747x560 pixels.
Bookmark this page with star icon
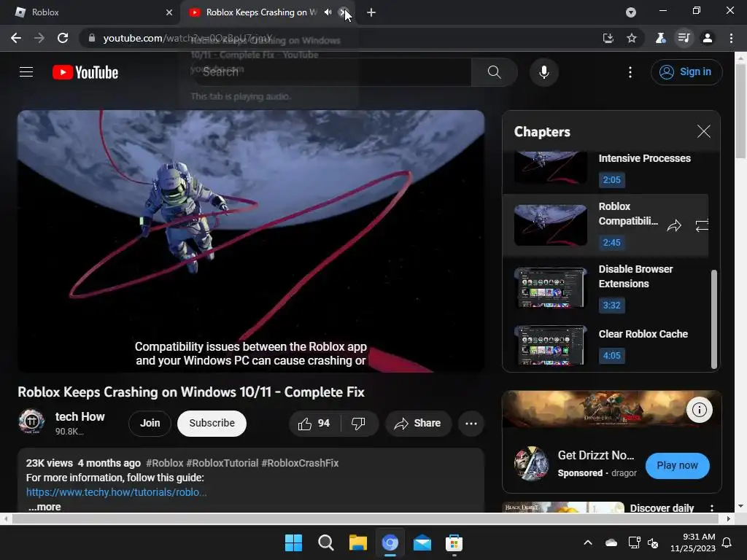(x=632, y=38)
